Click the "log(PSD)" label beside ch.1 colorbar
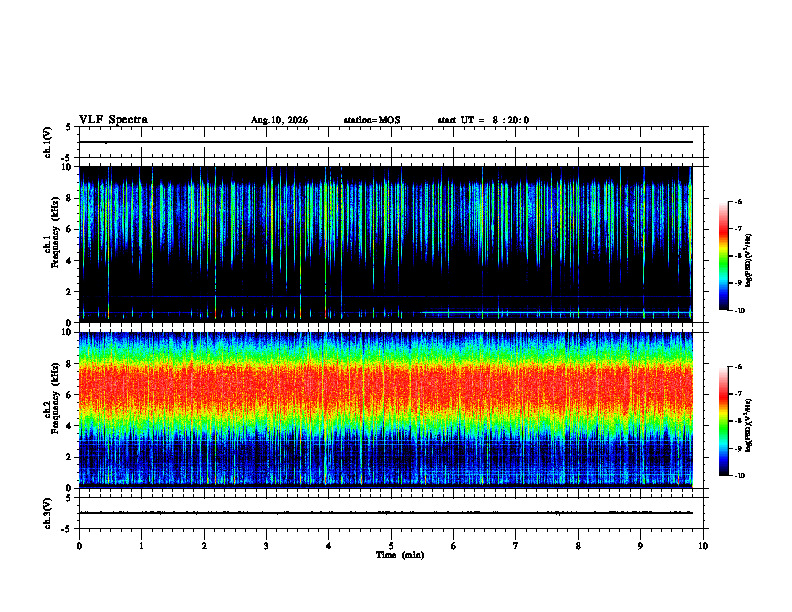Image resolution: width=792 pixels, height=612 pixels. point(749,261)
